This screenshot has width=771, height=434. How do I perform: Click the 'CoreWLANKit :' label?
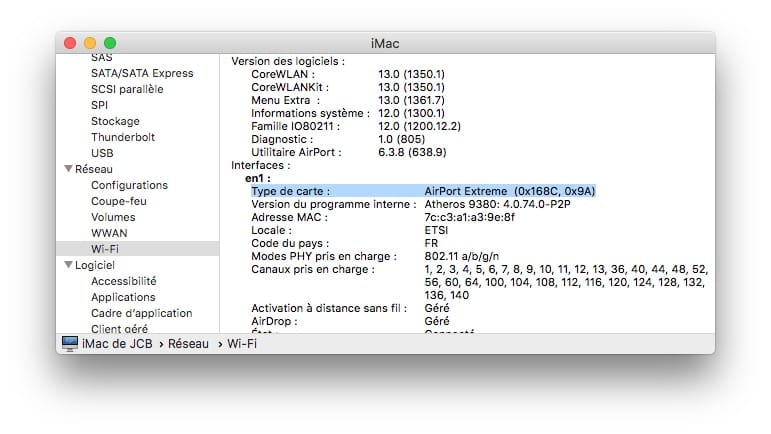[x=290, y=87]
